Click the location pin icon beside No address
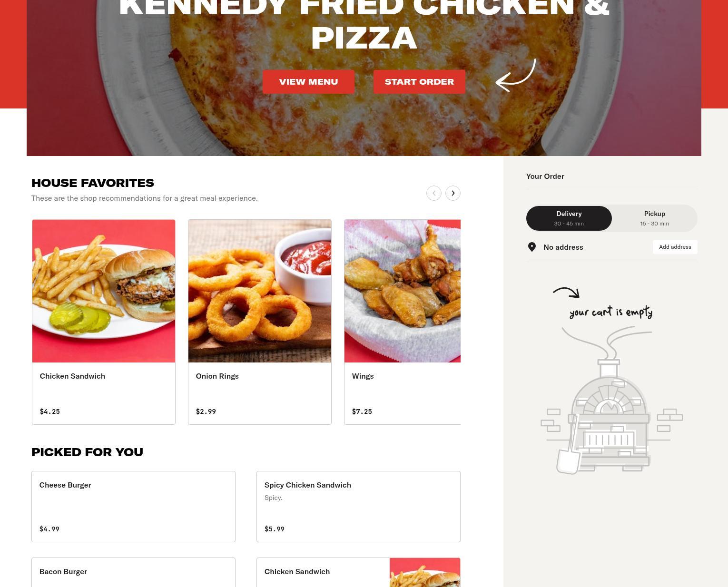Screen dimensions: 728x587 point(532,247)
